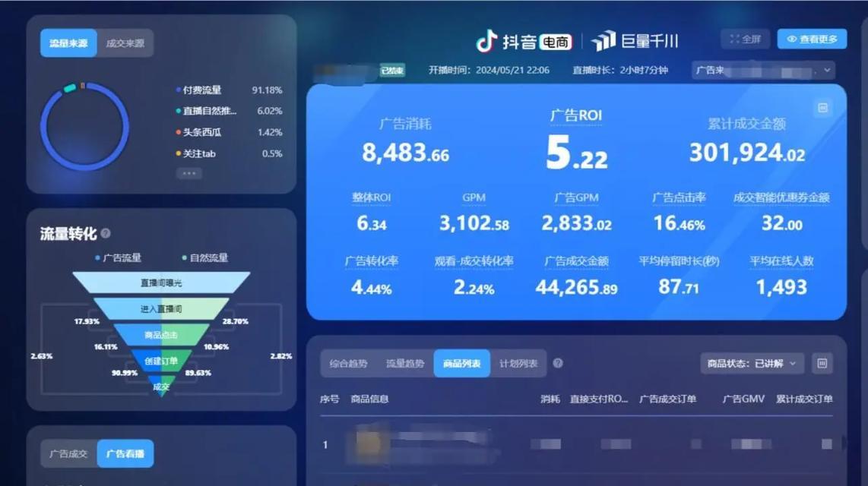Select 流量趋势 tab
Image resolution: width=868 pixels, height=486 pixels.
coord(405,364)
